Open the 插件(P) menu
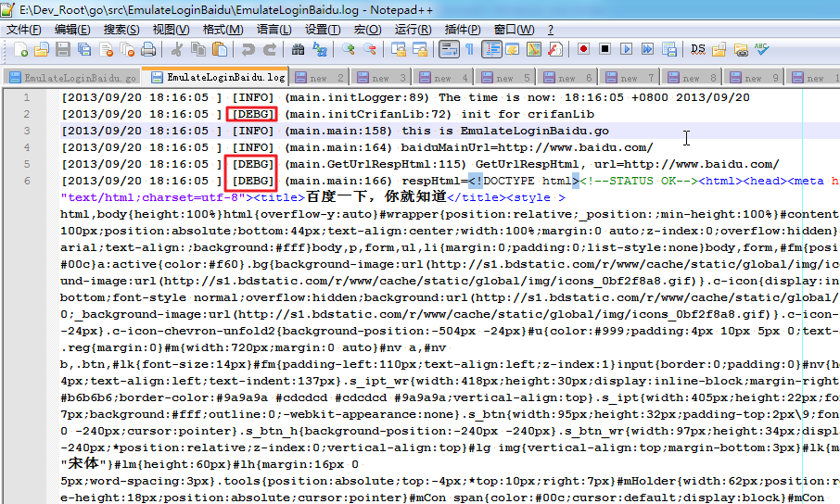The height and width of the screenshot is (504, 840). click(463, 30)
